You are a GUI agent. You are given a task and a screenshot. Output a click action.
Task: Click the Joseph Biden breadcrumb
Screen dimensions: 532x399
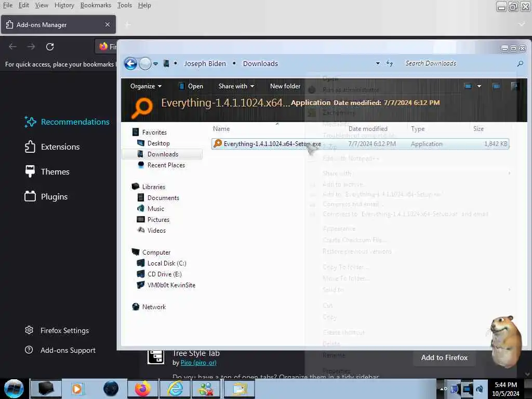click(x=205, y=63)
